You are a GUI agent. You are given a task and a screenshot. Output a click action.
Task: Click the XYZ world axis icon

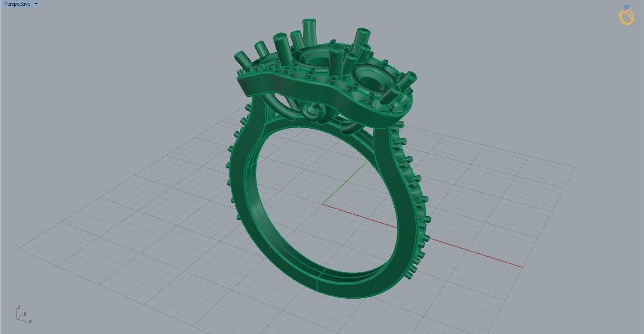(x=23, y=315)
